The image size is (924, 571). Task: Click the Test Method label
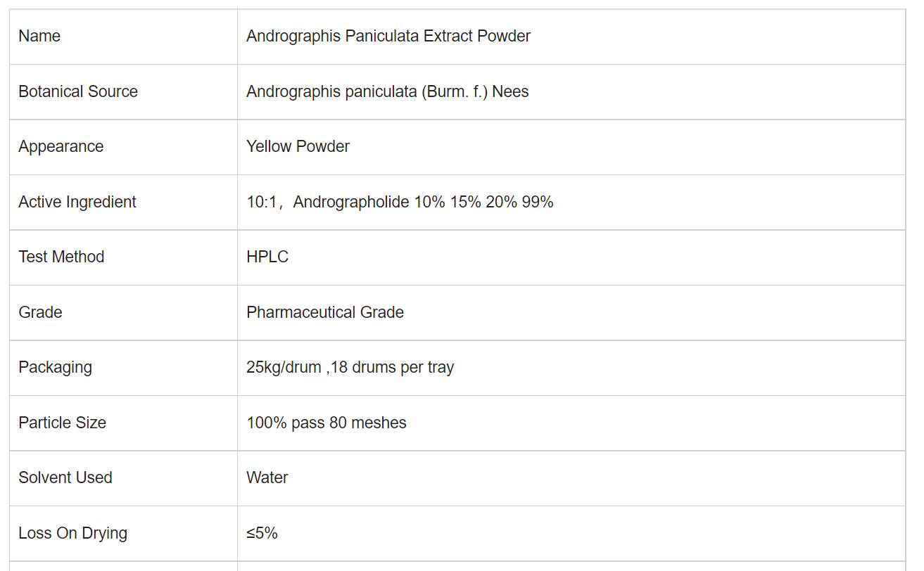click(x=61, y=257)
